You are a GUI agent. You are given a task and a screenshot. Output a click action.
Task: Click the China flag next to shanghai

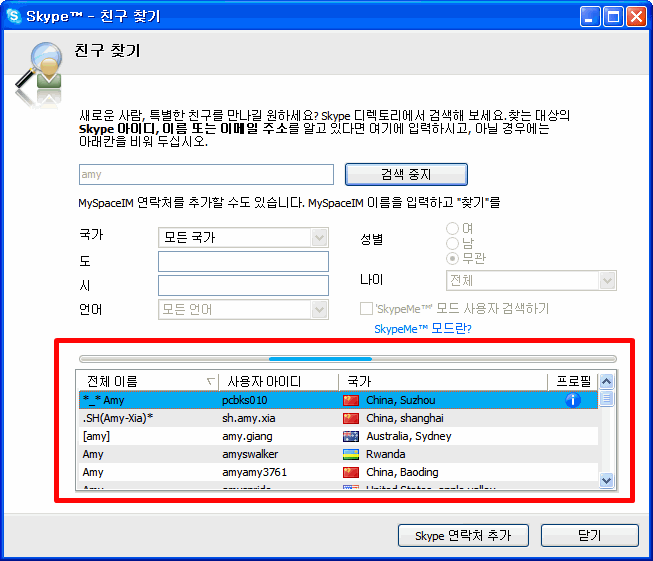[351, 418]
